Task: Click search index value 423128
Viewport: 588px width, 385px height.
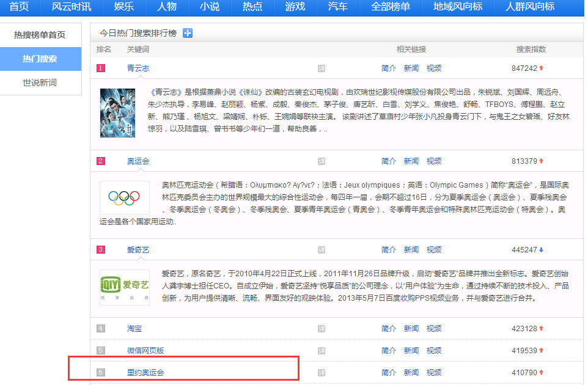Action: pos(524,329)
